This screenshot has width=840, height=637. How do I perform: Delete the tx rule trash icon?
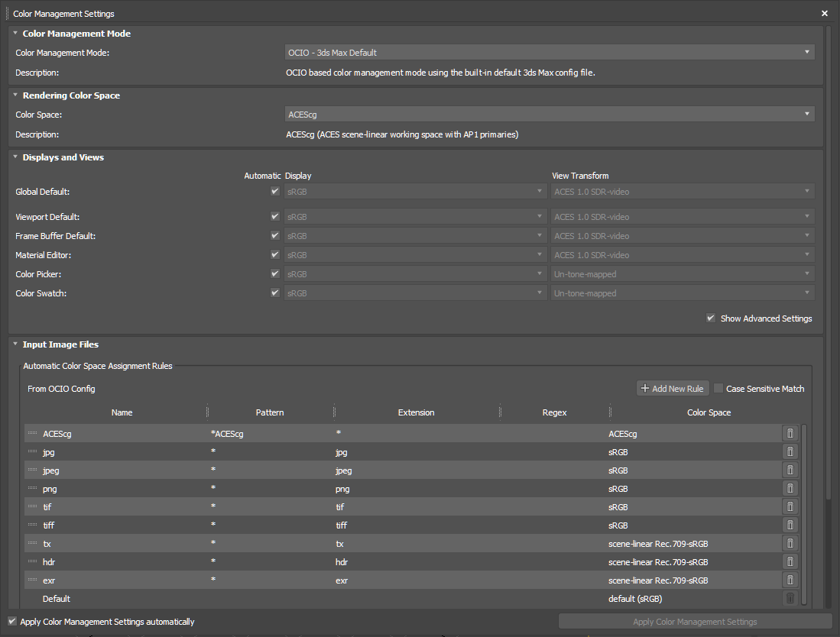790,543
